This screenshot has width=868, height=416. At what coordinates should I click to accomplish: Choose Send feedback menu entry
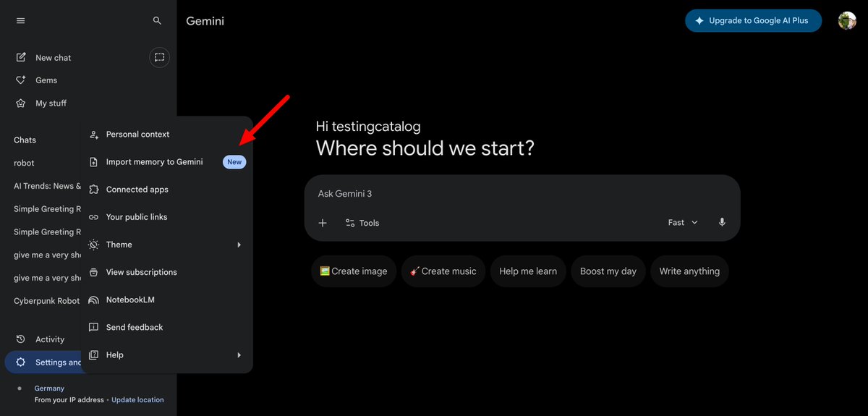click(x=167, y=327)
